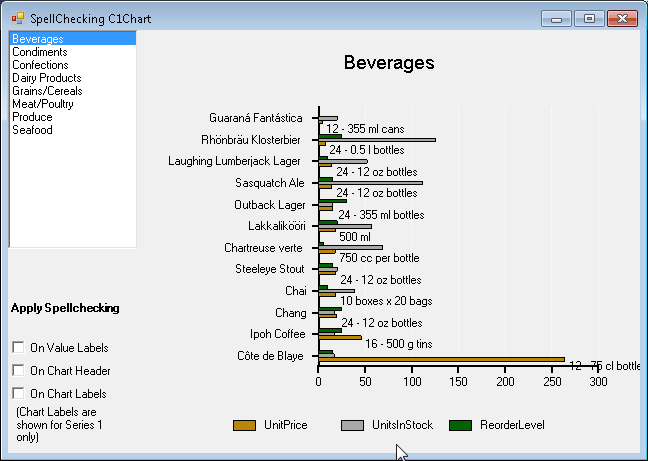
Task: Select Grains/Cereals category
Action: pos(46,91)
